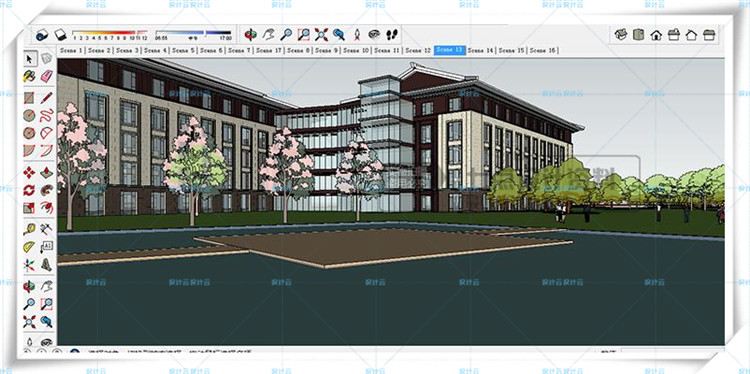The width and height of the screenshot is (750, 374).
Task: Choose the Line pencil tool
Action: click(x=46, y=98)
